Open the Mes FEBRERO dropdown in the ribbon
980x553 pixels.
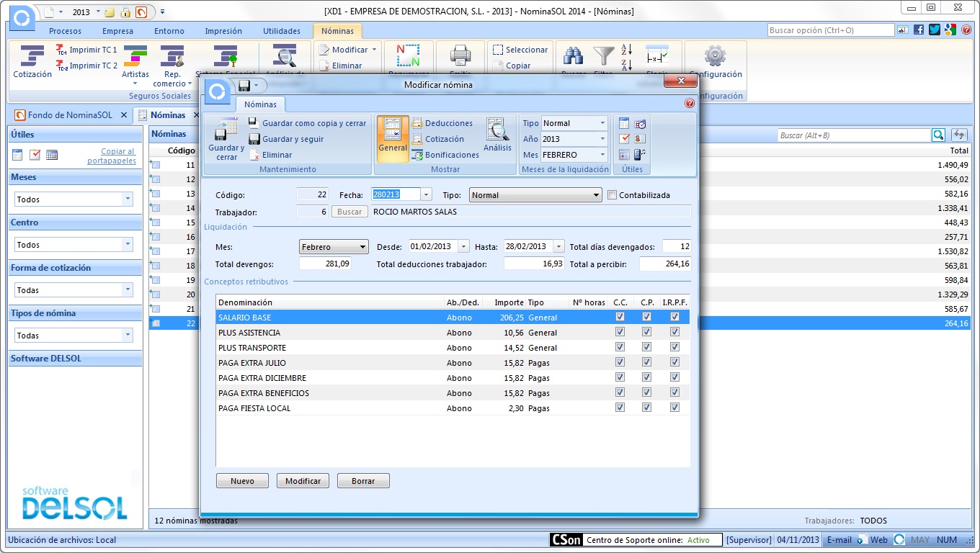point(574,155)
